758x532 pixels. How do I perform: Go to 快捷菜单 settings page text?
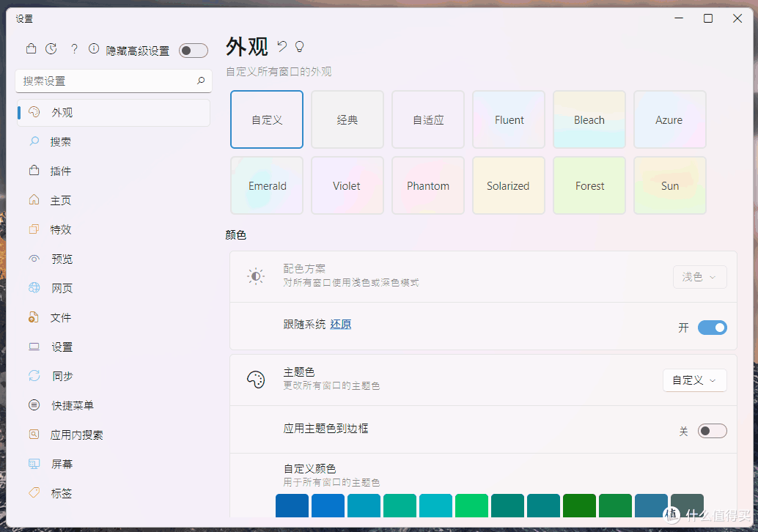[73, 405]
